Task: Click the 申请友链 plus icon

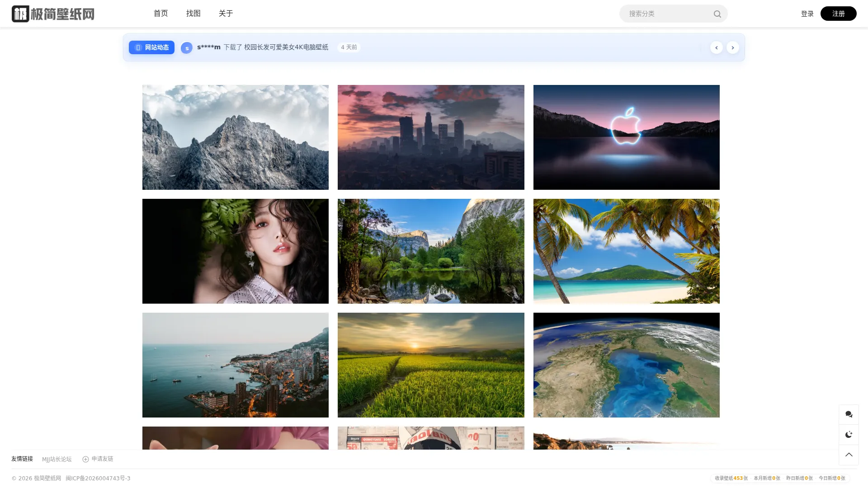Action: [85, 459]
